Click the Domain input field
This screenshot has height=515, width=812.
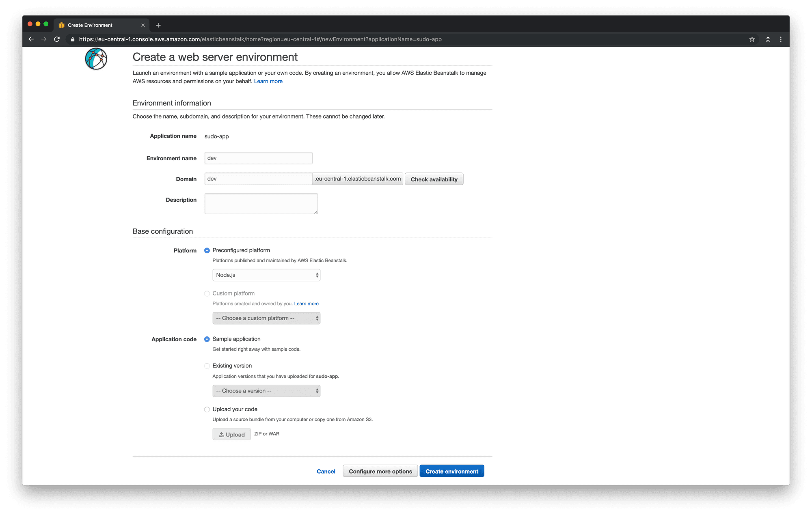(258, 179)
